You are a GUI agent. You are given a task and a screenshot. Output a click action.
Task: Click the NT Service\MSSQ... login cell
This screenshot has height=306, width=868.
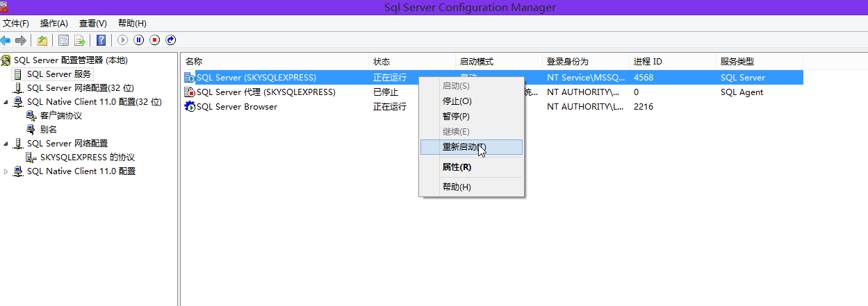click(585, 78)
